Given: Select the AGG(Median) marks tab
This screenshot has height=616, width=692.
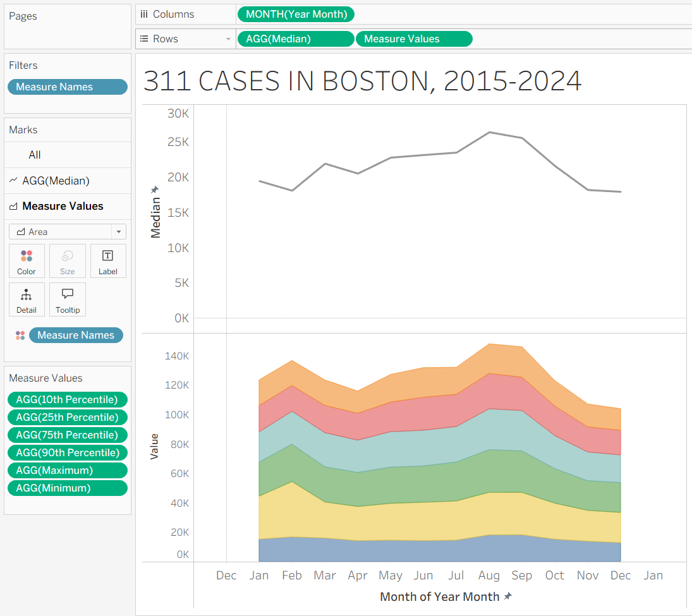Looking at the screenshot, I should pos(68,181).
